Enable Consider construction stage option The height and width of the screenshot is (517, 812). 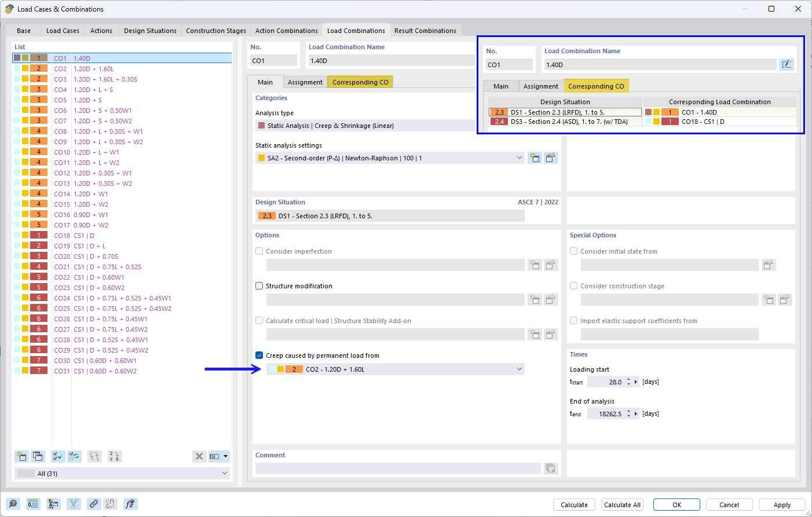tap(573, 285)
